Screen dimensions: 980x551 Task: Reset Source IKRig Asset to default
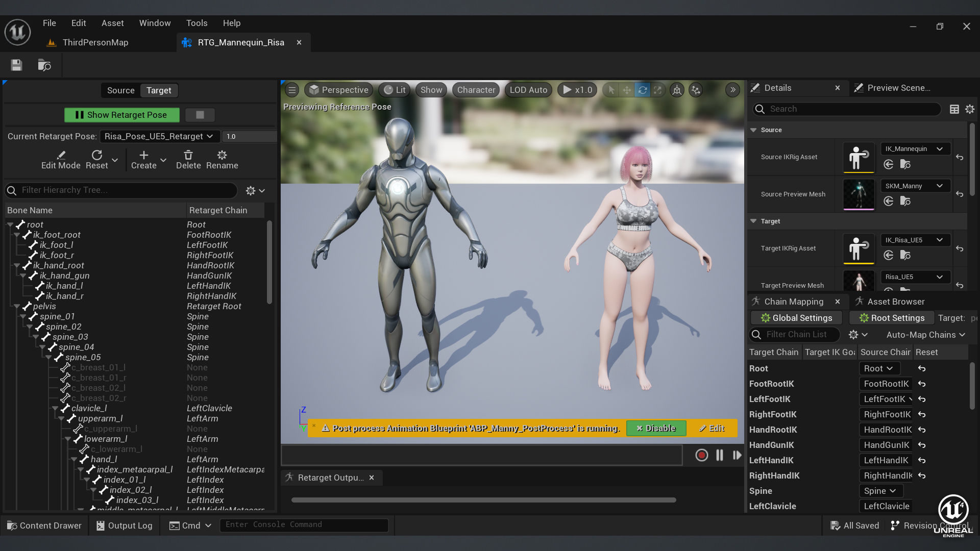tap(960, 157)
